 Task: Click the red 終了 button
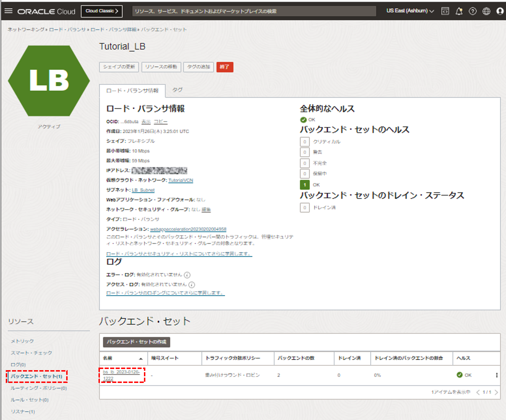(225, 67)
